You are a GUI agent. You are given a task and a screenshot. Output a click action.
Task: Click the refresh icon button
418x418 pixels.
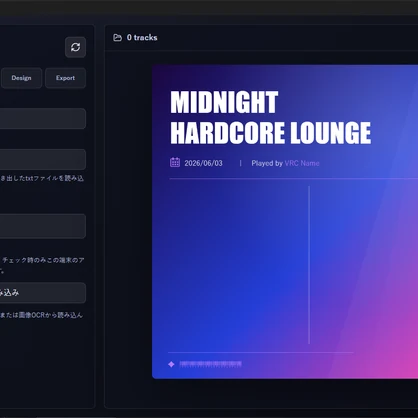tap(75, 47)
